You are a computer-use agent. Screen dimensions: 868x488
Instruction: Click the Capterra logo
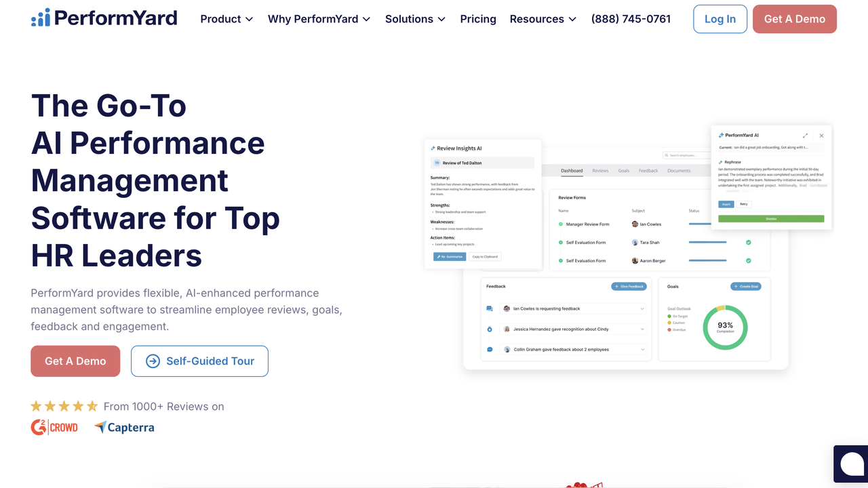[124, 427]
